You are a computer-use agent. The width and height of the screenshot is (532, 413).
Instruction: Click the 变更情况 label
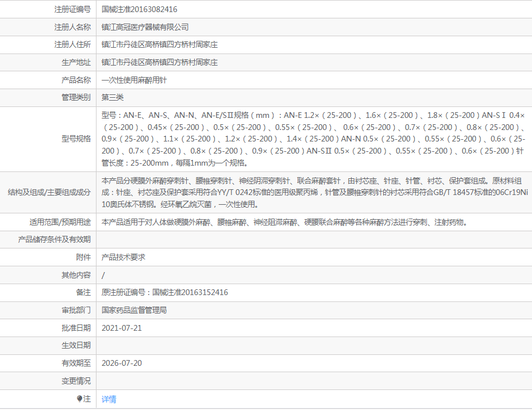[x=76, y=381]
